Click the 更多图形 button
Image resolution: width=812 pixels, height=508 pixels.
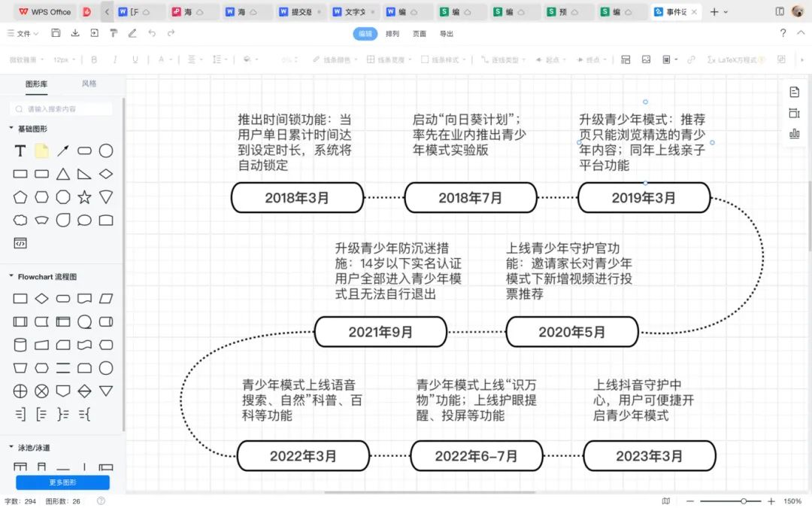pyautogui.click(x=62, y=482)
